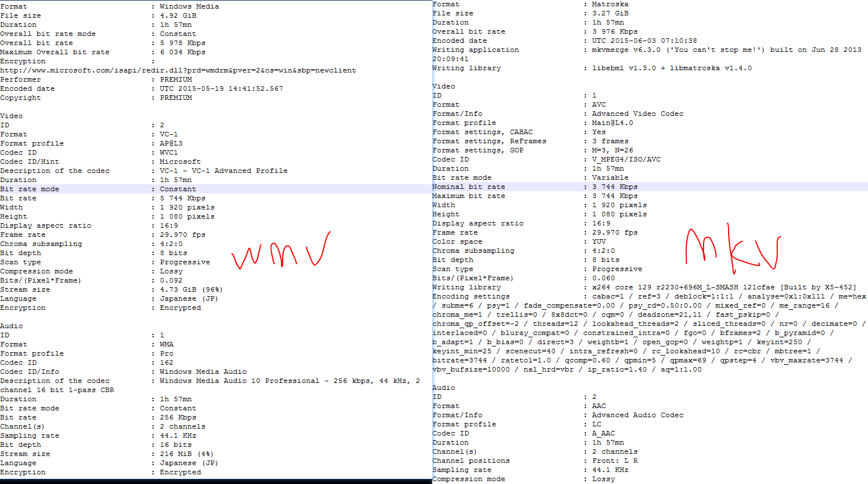Screen dimensions: 868x484
Task: Select the "AP@L3" format profile value
Action: [x=171, y=143]
